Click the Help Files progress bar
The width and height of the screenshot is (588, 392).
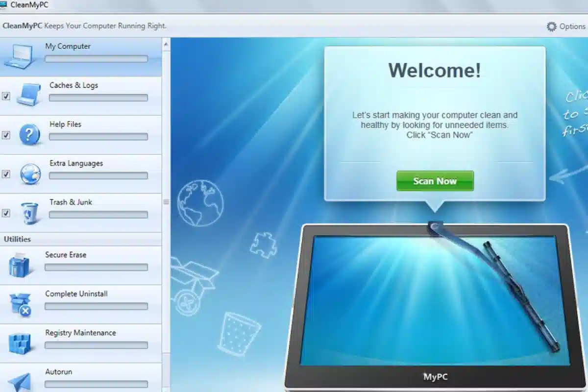[98, 137]
